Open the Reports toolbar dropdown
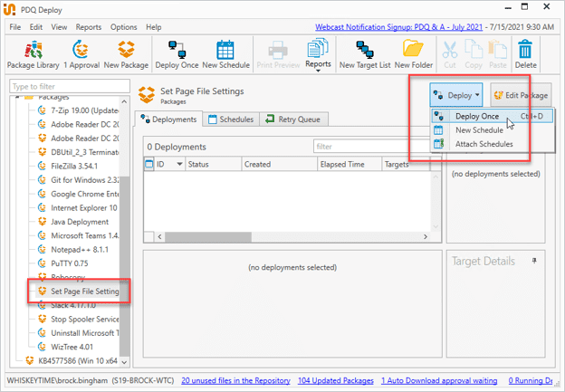Image resolution: width=565 pixels, height=392 pixels. coord(318,55)
